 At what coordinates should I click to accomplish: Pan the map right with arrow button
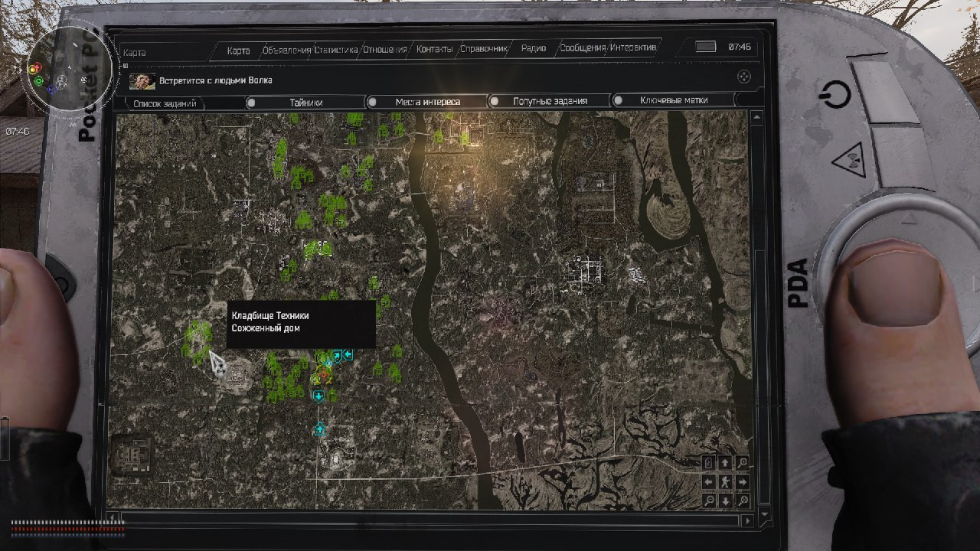[743, 482]
